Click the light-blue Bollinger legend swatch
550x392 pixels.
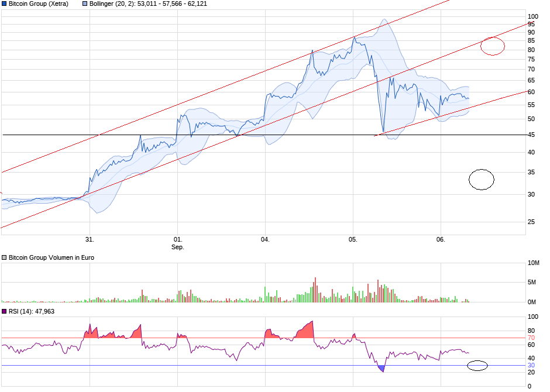85,4
